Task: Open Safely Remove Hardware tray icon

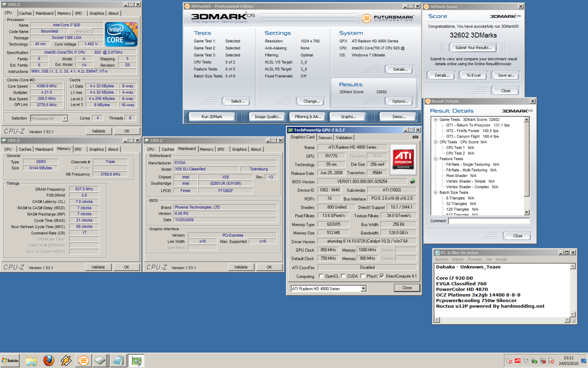Action: coord(534,361)
